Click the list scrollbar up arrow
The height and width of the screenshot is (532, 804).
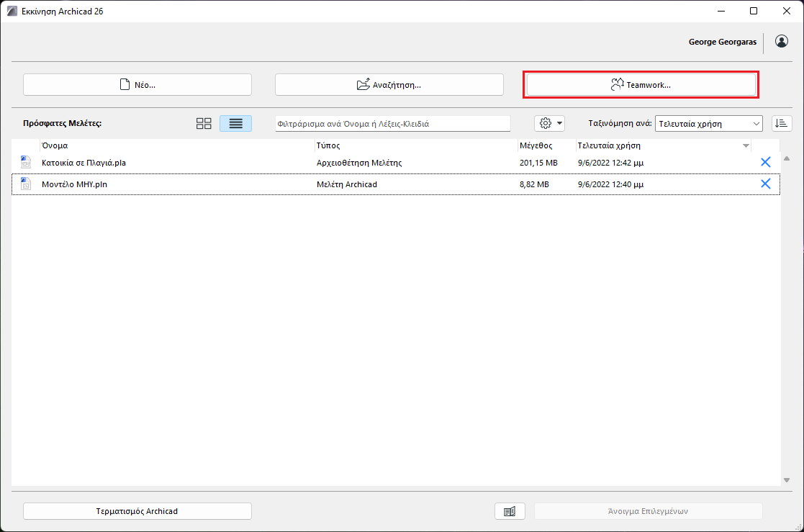click(x=787, y=158)
